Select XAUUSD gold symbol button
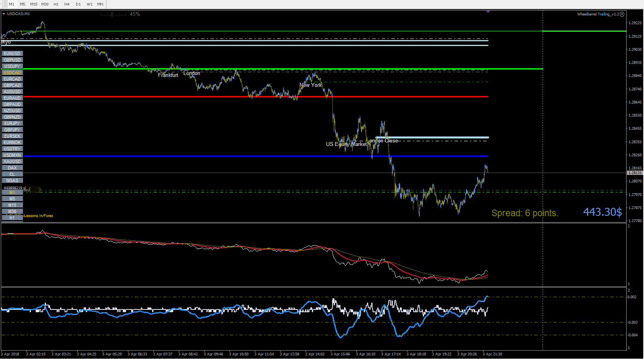This screenshot has height=359, width=644. pos(12,161)
